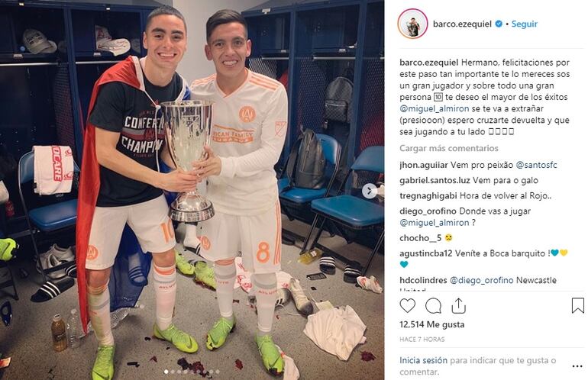Open the comment speech bubble icon
This screenshot has height=380, width=588.
pyautogui.click(x=433, y=306)
